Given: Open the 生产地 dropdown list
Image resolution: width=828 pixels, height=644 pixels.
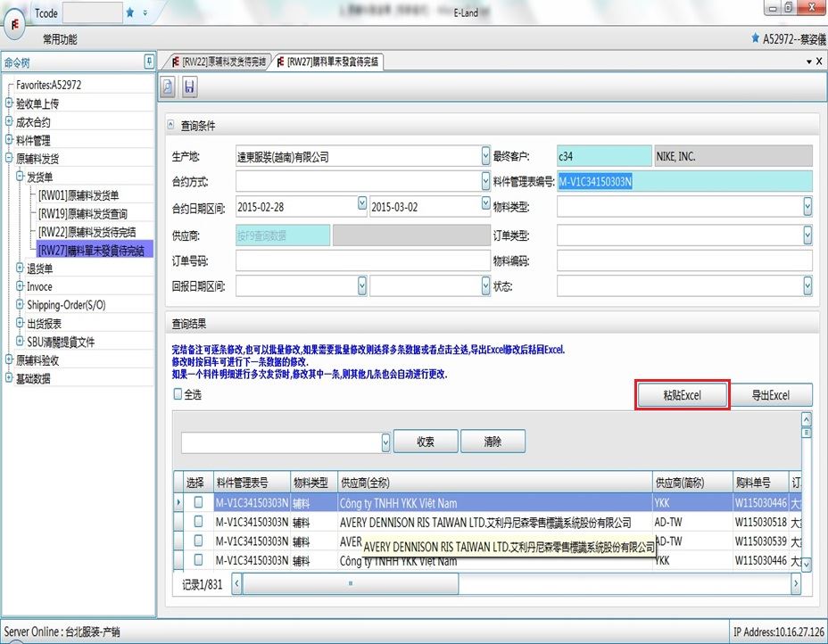Looking at the screenshot, I should click(485, 156).
